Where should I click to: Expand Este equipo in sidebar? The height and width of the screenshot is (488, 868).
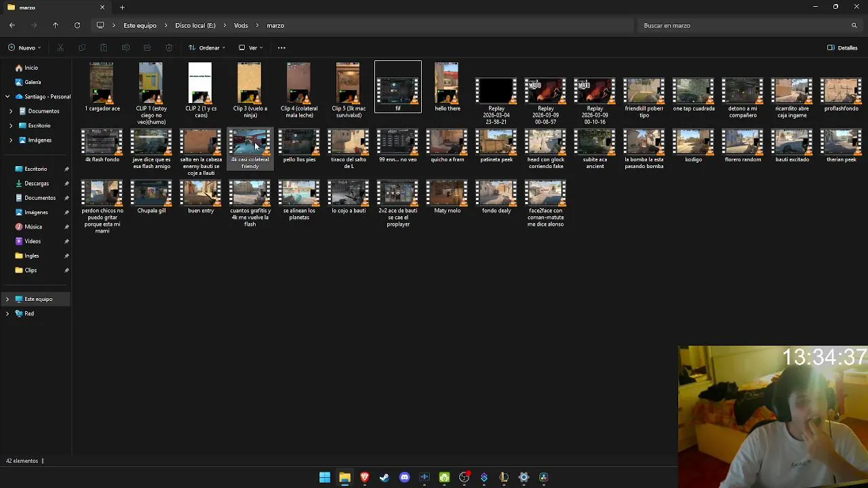pyautogui.click(x=7, y=299)
